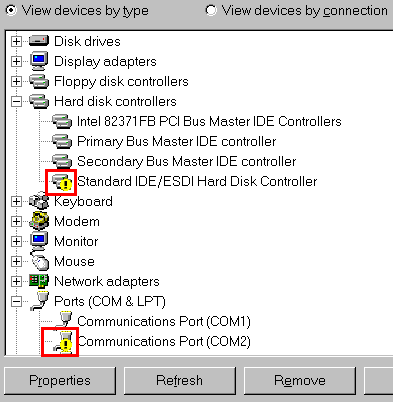Viewport: 393px width, 402px height.
Task: Expand the Disk drives node
Action: (x=16, y=41)
